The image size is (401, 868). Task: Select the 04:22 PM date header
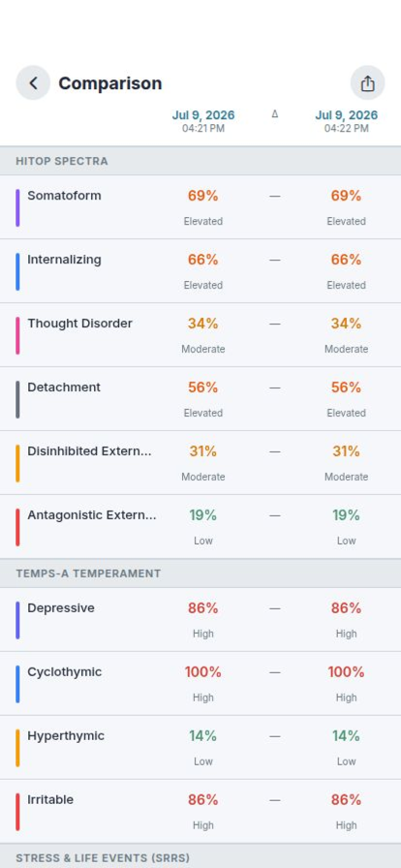point(346,129)
